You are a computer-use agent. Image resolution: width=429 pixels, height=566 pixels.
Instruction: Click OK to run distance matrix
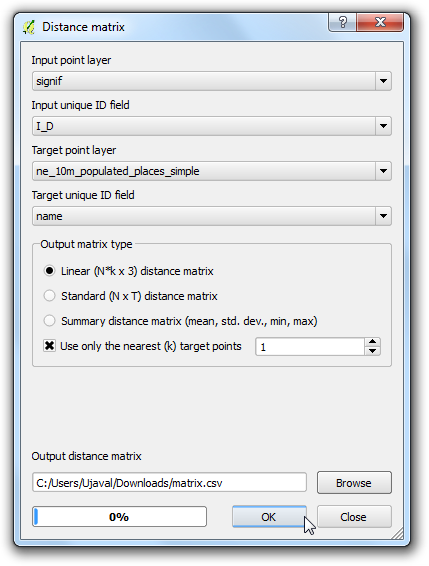[269, 517]
